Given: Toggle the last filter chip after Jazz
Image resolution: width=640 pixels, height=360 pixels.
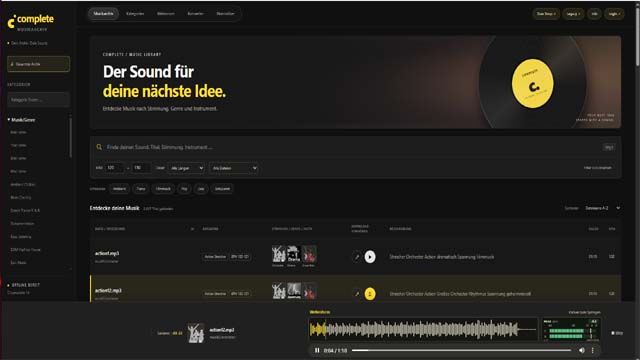Looking at the screenshot, I should pyautogui.click(x=222, y=189).
